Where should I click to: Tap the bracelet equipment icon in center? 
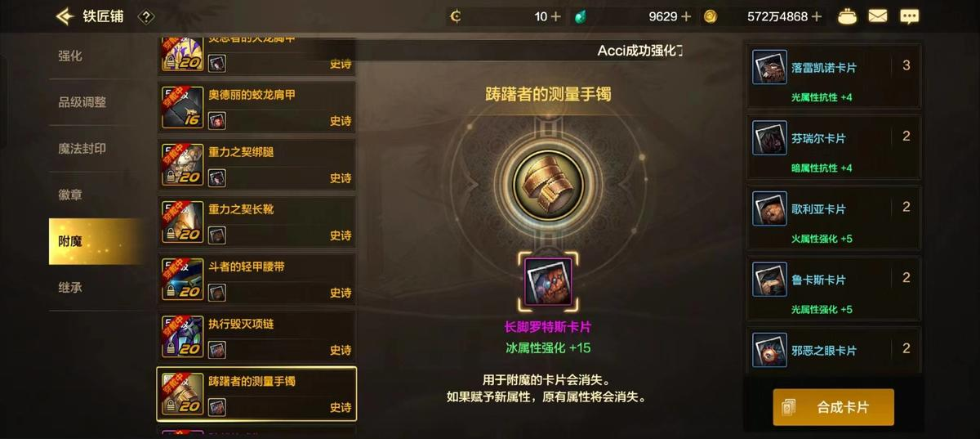pyautogui.click(x=548, y=184)
